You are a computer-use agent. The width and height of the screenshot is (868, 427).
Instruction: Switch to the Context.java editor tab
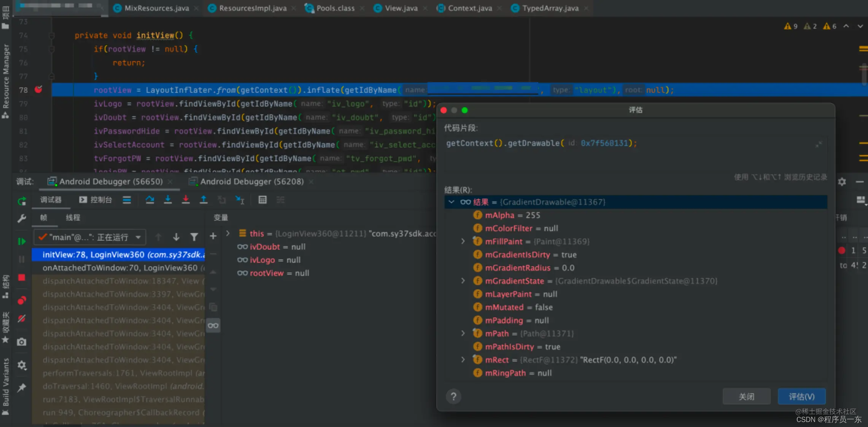coord(469,8)
